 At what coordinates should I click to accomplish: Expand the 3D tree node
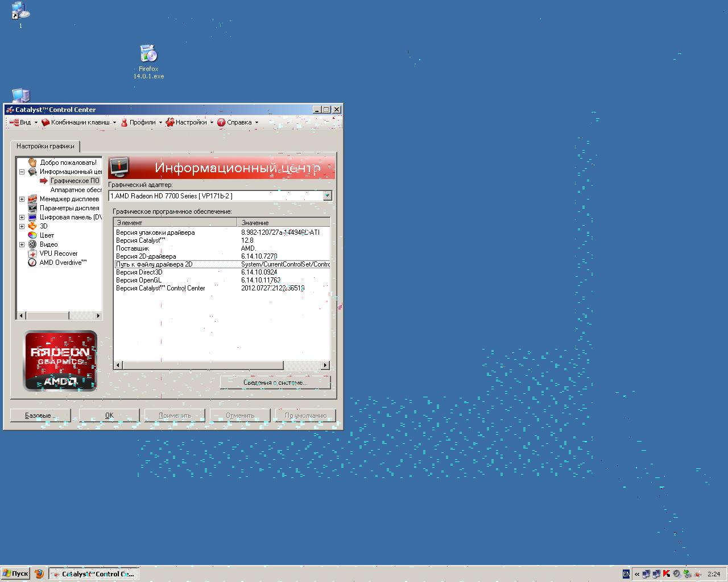pyautogui.click(x=22, y=226)
